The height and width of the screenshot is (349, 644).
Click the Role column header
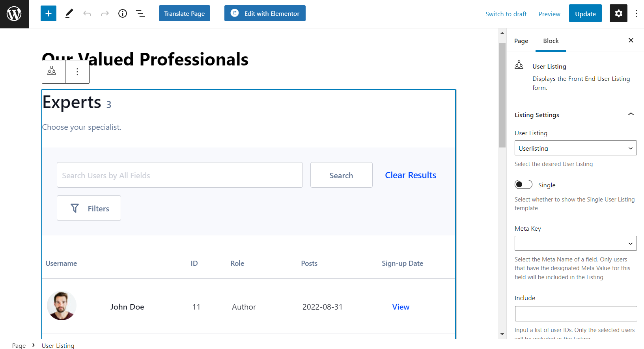(237, 263)
